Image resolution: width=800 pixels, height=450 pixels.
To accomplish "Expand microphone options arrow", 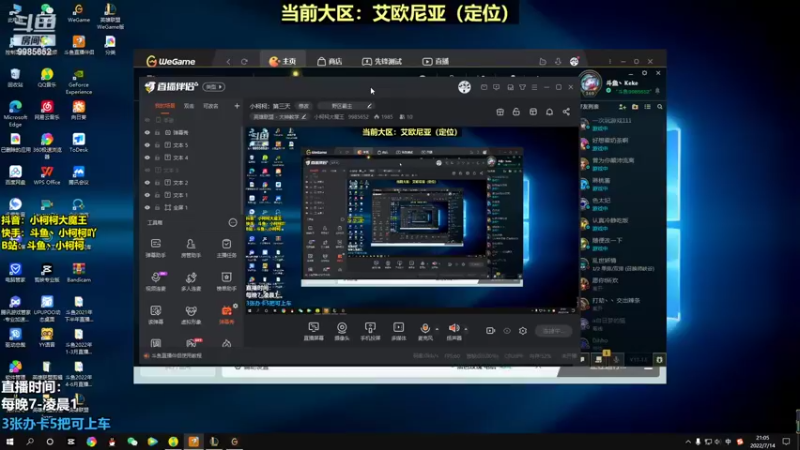I will (x=437, y=329).
